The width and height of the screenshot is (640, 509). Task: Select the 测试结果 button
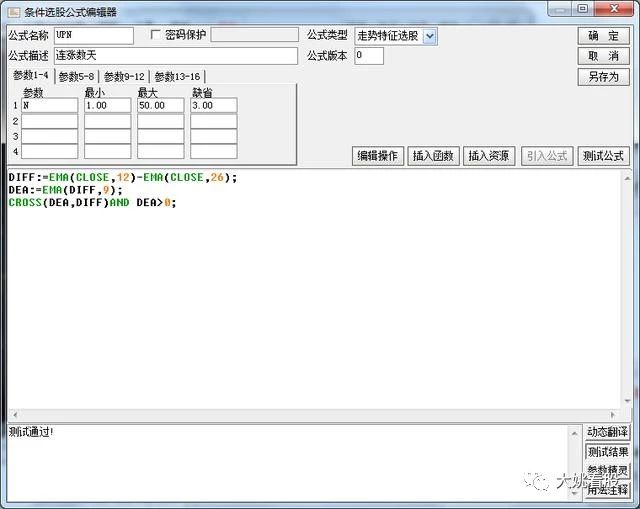coord(607,452)
